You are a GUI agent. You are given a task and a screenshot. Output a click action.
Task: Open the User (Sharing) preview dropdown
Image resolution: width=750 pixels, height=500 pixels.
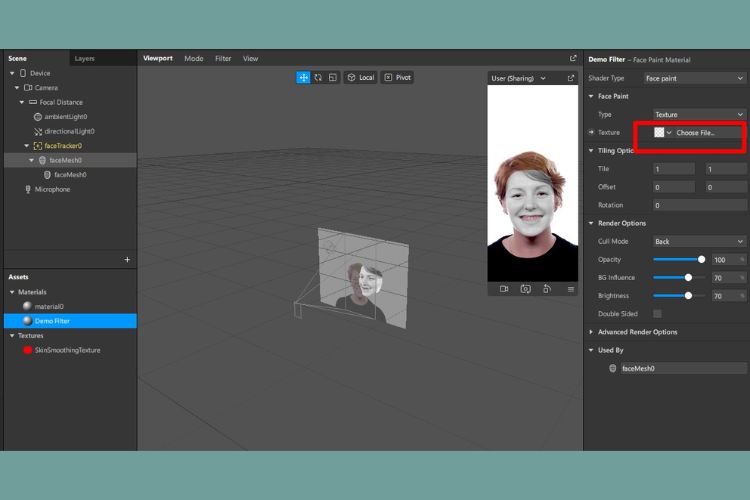click(518, 78)
